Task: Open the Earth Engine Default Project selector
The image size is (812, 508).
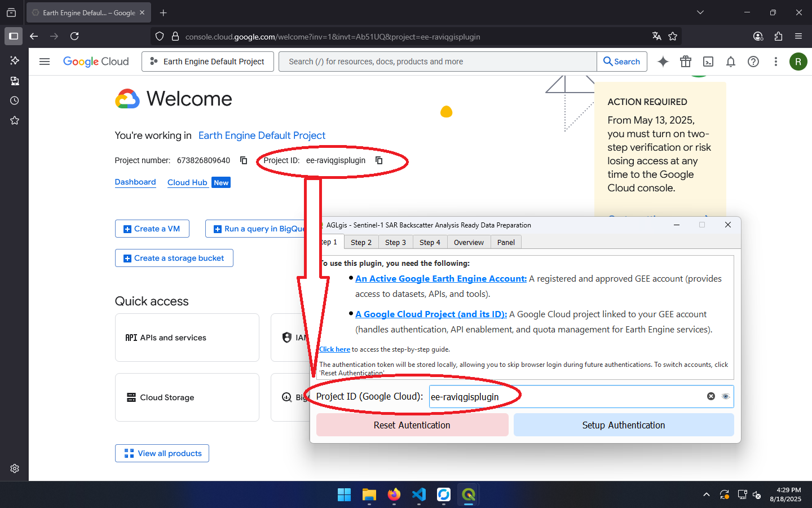Action: (x=208, y=62)
